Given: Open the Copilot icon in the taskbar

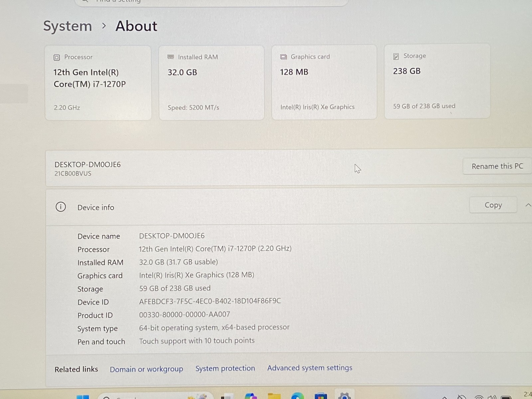Looking at the screenshot, I should click(251, 396).
